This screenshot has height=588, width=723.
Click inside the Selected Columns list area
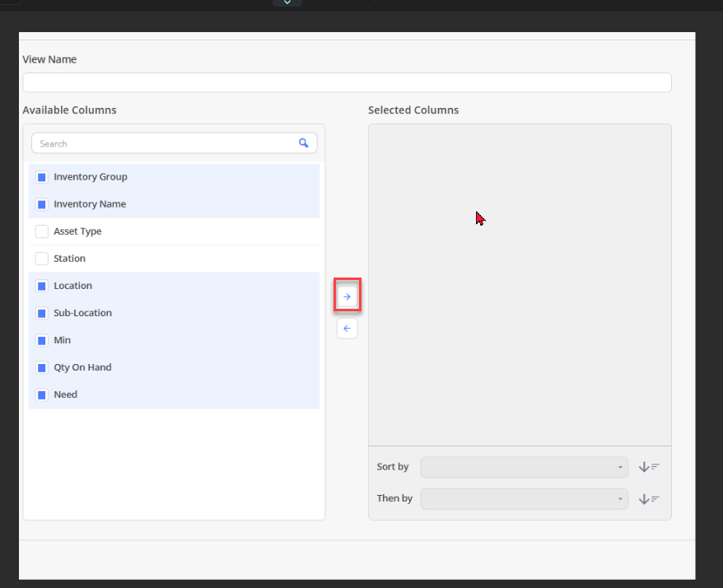(x=520, y=285)
